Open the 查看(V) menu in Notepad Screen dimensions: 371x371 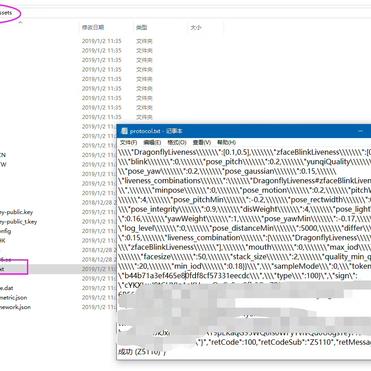pos(202,142)
